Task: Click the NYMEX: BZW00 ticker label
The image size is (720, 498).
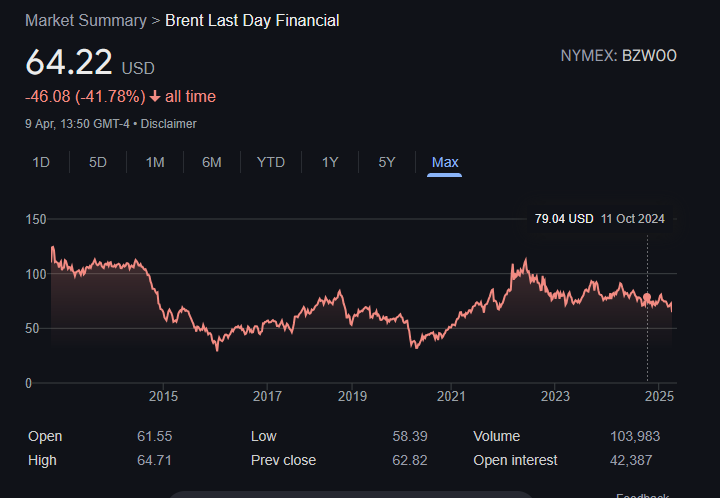Action: (618, 56)
